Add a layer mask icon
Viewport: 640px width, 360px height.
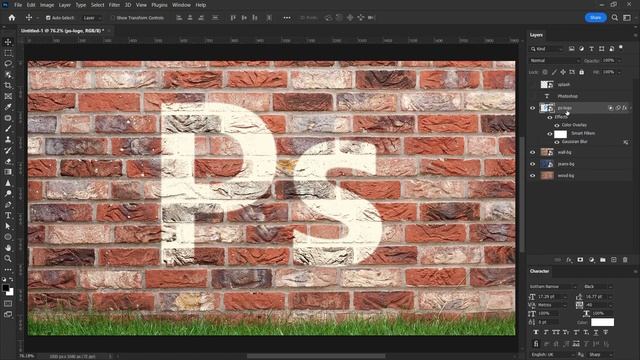(580, 260)
